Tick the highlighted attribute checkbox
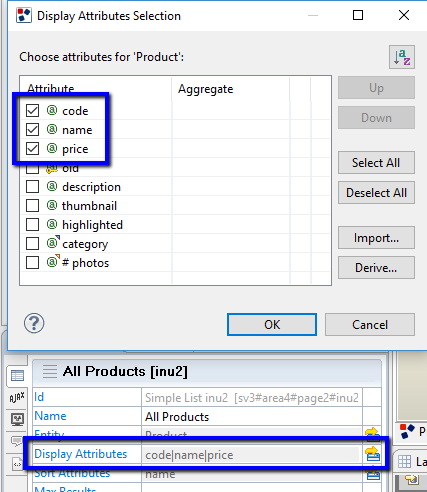The image size is (427, 492). click(x=32, y=225)
